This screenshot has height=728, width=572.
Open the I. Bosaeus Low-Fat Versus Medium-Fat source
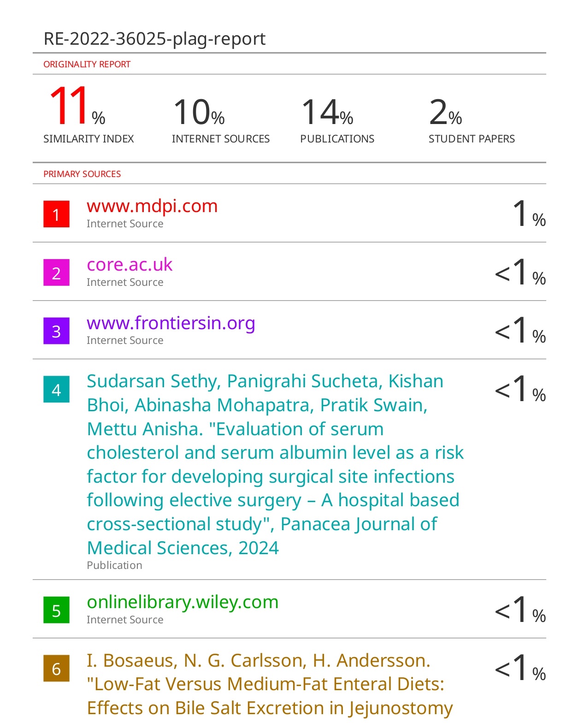[270, 684]
